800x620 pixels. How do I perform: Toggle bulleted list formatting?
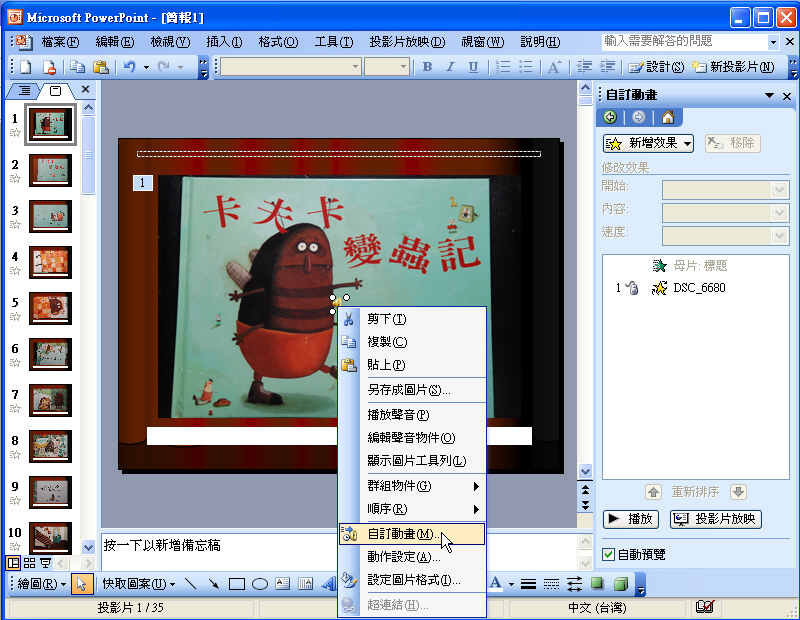[x=526, y=67]
